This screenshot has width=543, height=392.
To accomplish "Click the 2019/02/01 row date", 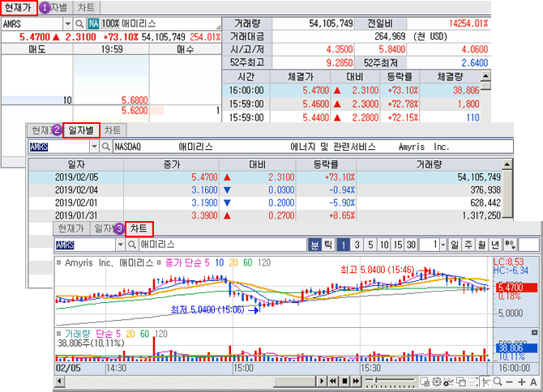I will (76, 202).
